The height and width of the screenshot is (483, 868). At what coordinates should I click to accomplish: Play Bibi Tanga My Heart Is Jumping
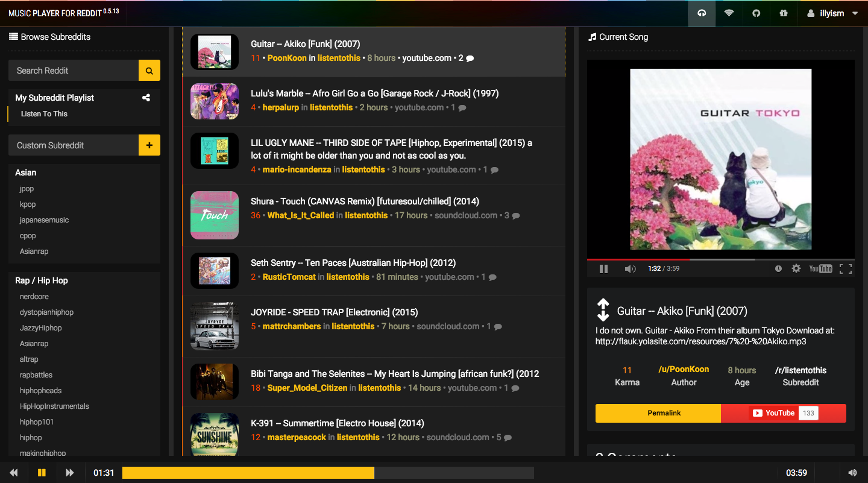(x=374, y=382)
